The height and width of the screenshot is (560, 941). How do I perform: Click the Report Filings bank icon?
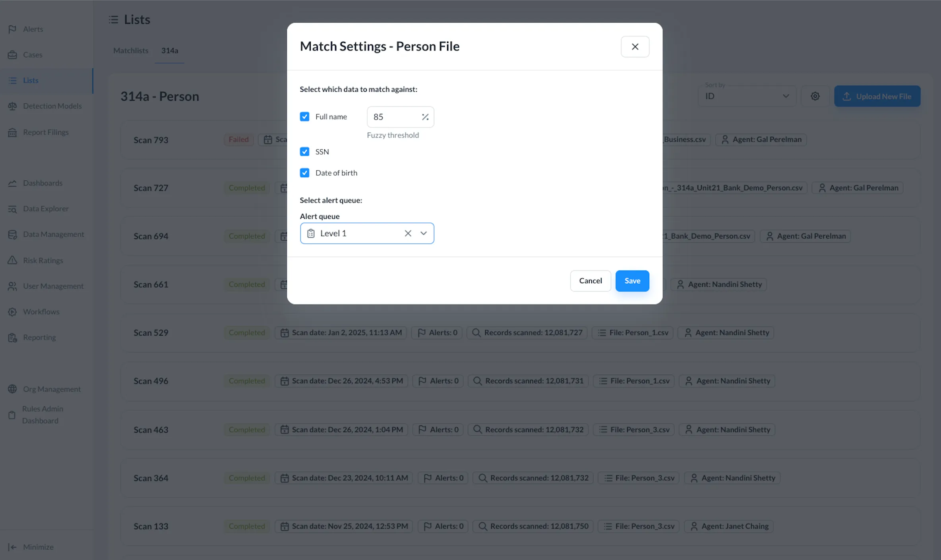(12, 132)
